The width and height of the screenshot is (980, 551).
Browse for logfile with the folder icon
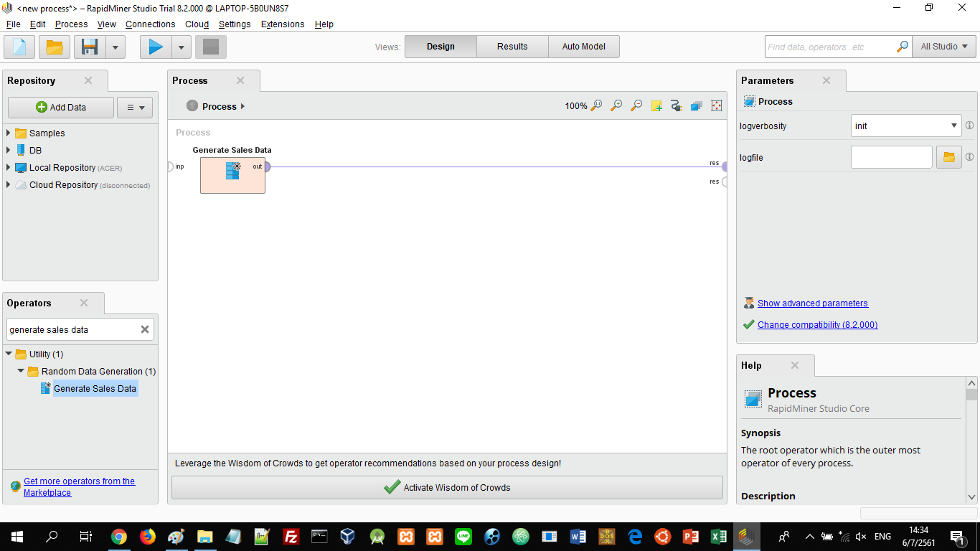tap(948, 157)
